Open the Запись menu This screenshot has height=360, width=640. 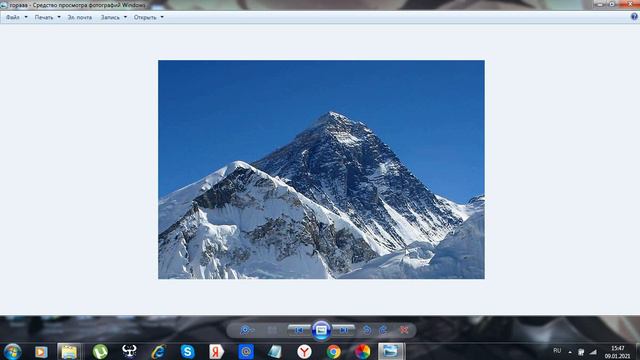110,18
